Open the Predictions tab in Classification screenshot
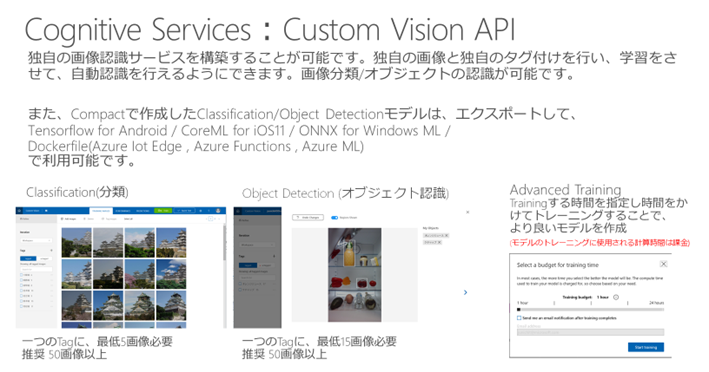The height and width of the screenshot is (372, 709). coord(142,211)
